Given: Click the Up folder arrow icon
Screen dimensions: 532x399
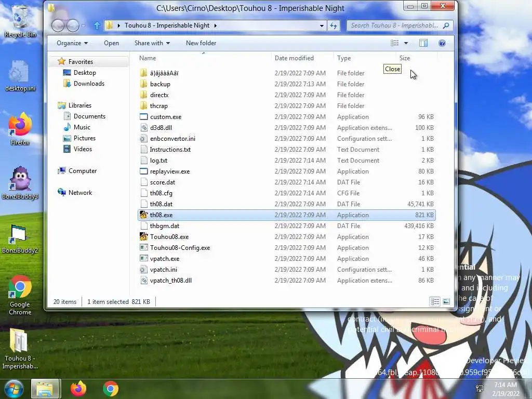Looking at the screenshot, I should coord(97,25).
